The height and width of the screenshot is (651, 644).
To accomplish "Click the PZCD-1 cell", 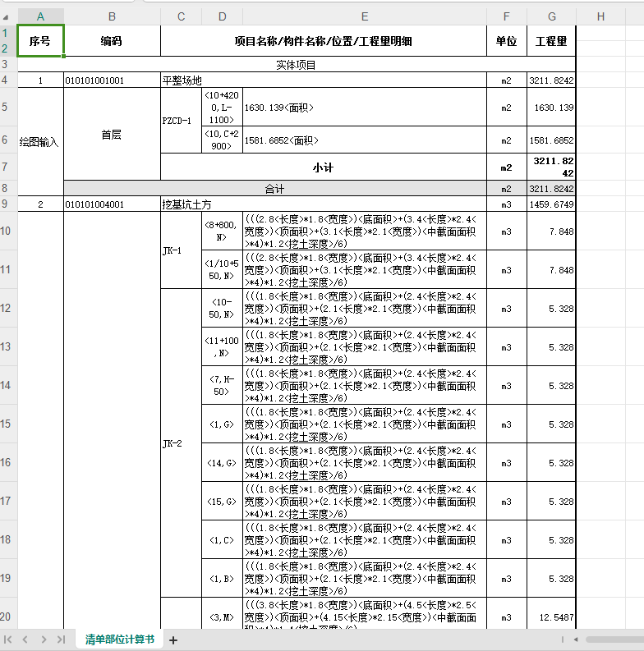I will tap(181, 121).
